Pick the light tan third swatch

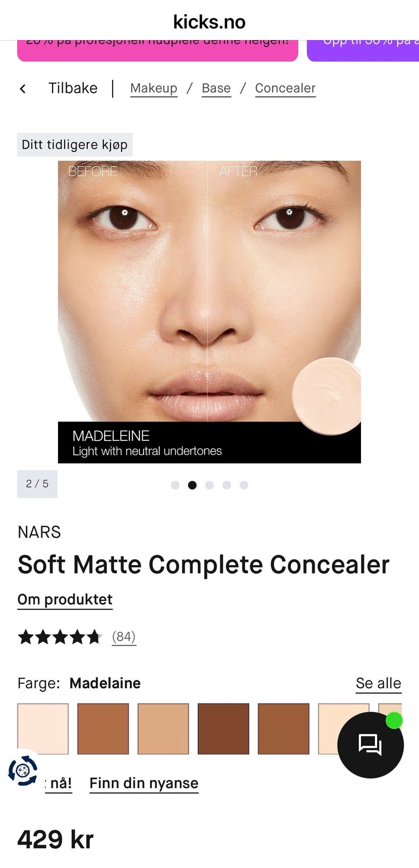(x=163, y=728)
